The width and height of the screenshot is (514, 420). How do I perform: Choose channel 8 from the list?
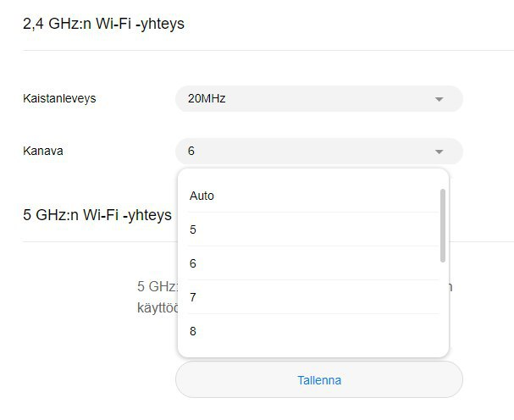point(193,331)
